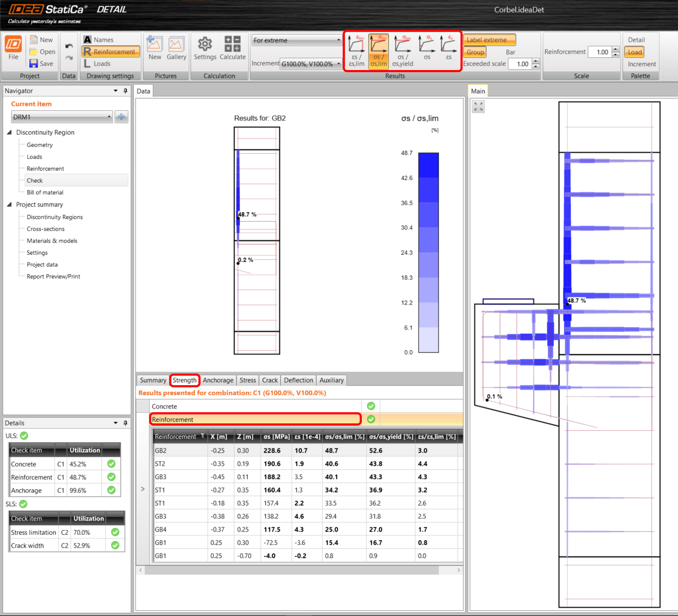Screen dimensions: 678x616
Task: Run the Calculate command
Action: [232, 49]
